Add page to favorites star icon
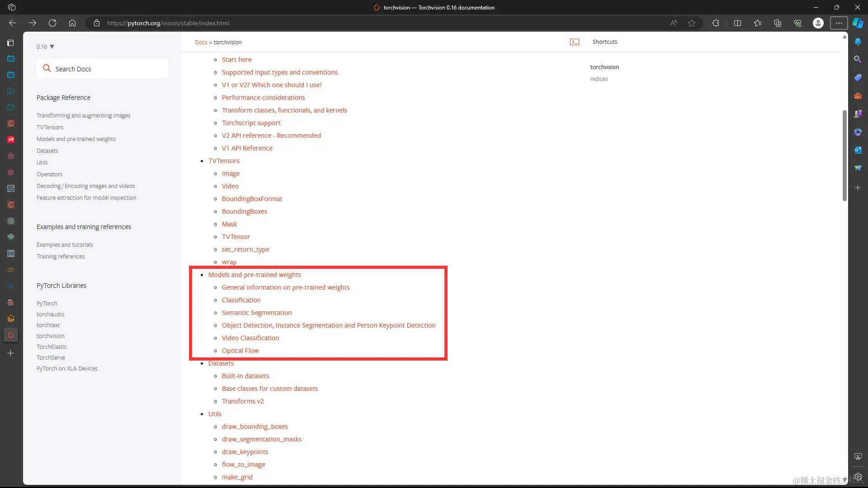Image resolution: width=868 pixels, height=488 pixels. point(692,23)
